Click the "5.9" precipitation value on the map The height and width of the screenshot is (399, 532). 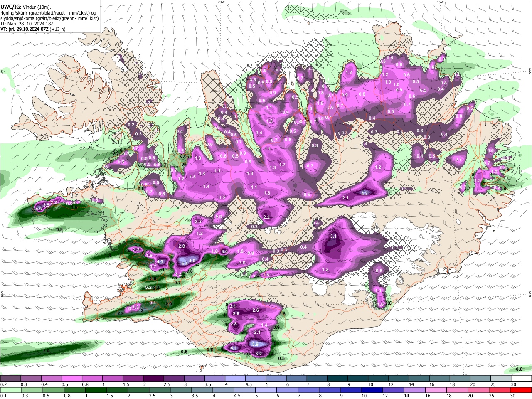coord(255,344)
